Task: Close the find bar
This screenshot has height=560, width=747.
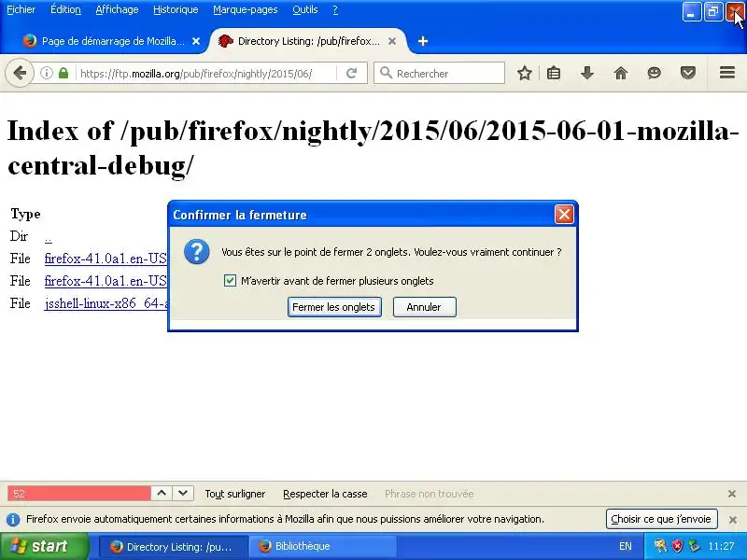Action: click(x=732, y=494)
